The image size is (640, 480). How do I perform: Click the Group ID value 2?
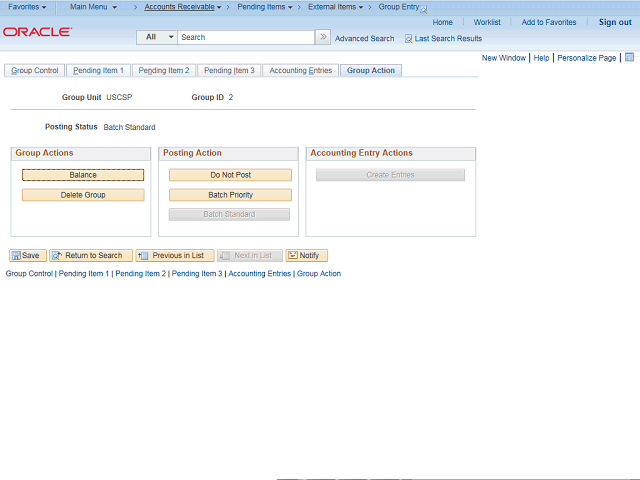[231, 97]
